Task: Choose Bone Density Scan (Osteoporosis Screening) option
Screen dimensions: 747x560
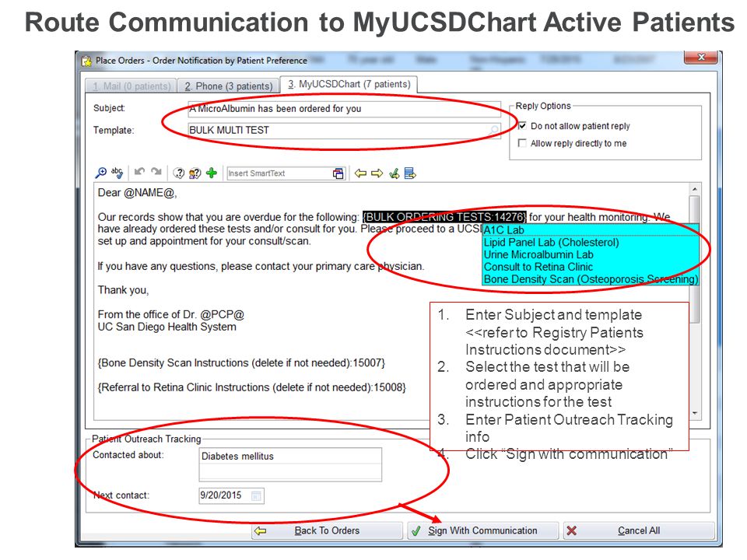Action: tap(591, 279)
